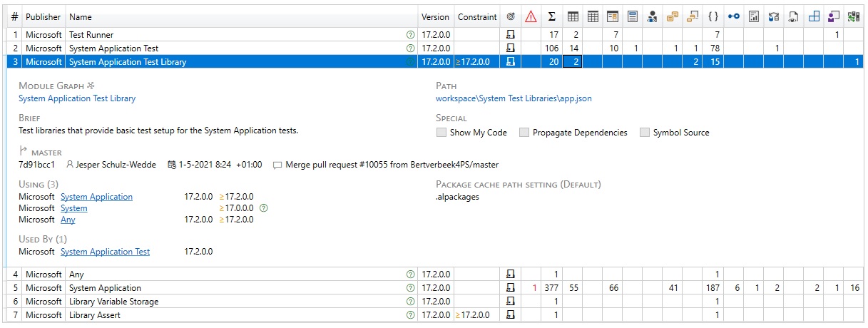Click the blue connector key column header icon
The image size is (868, 328).
pyautogui.click(x=734, y=17)
